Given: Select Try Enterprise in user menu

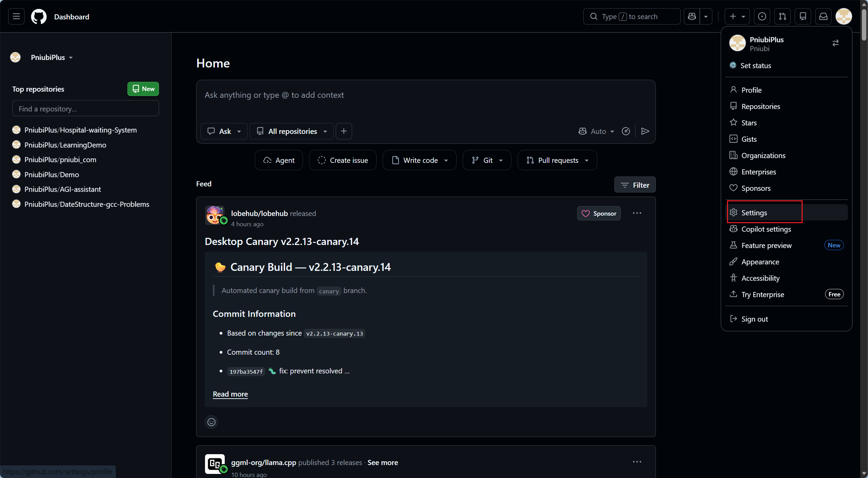Looking at the screenshot, I should tap(787, 294).
